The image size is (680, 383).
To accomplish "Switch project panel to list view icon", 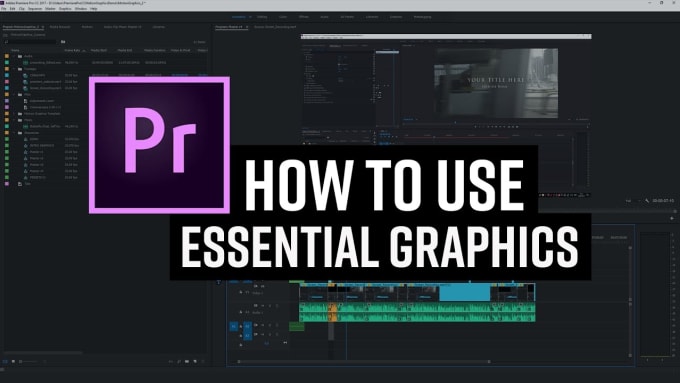I will [5, 361].
